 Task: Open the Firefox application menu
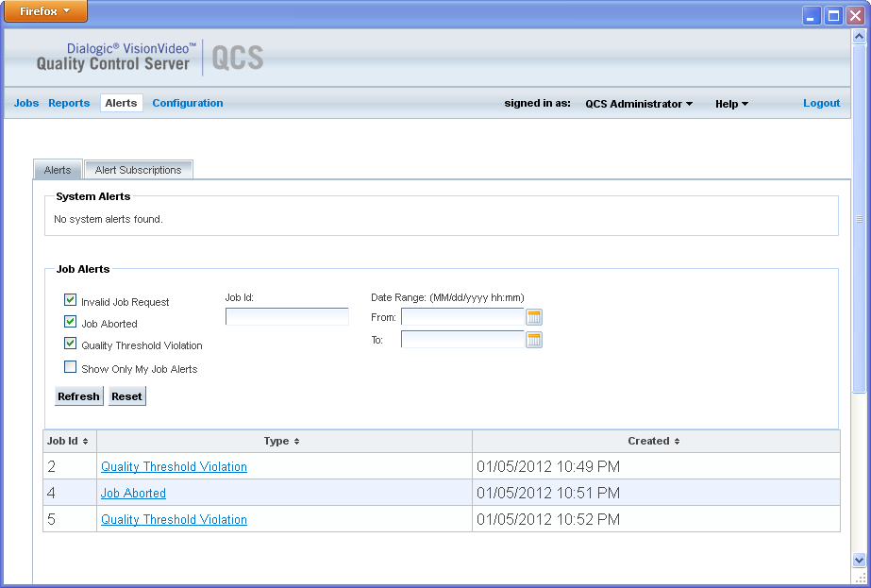point(44,11)
